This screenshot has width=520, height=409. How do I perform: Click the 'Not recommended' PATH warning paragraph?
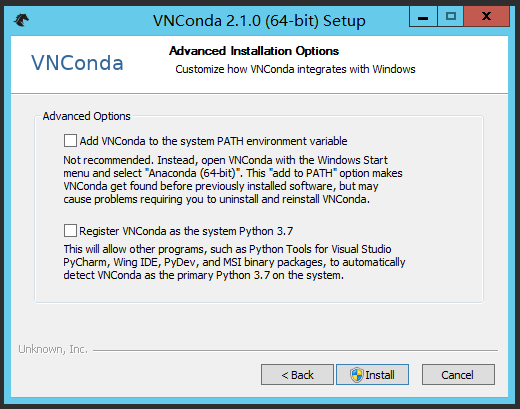(233, 179)
